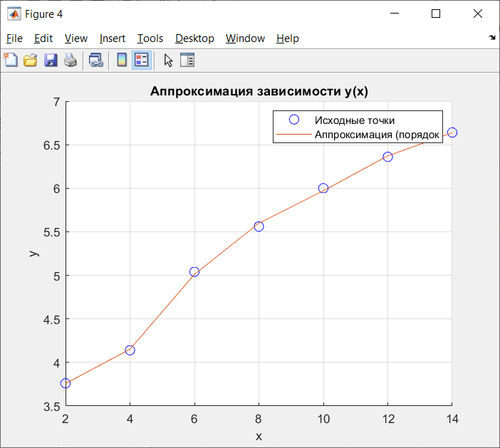Click the Link Plot toolbar icon
The image size is (500, 448).
pyautogui.click(x=95, y=60)
